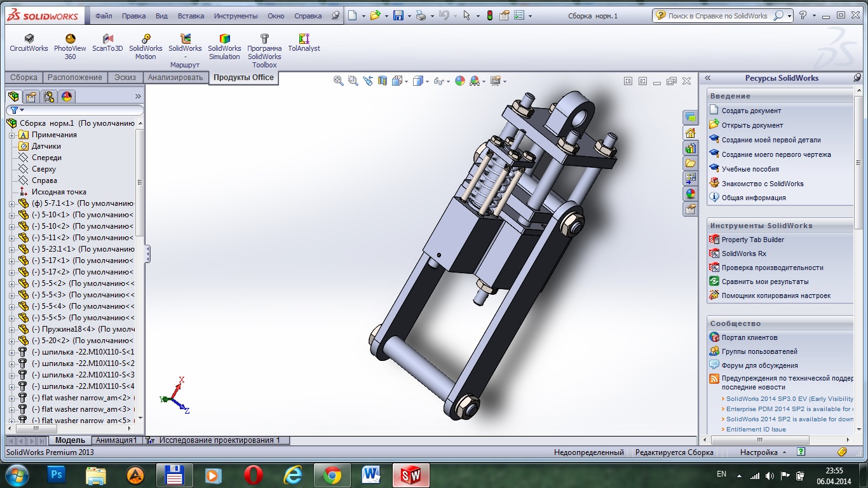This screenshot has width=868, height=488.
Task: Switch to the Сборка tab
Action: (x=24, y=78)
